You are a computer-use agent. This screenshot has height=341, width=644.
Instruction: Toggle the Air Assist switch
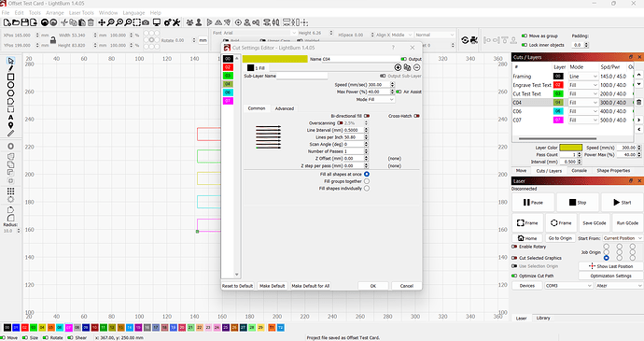399,92
